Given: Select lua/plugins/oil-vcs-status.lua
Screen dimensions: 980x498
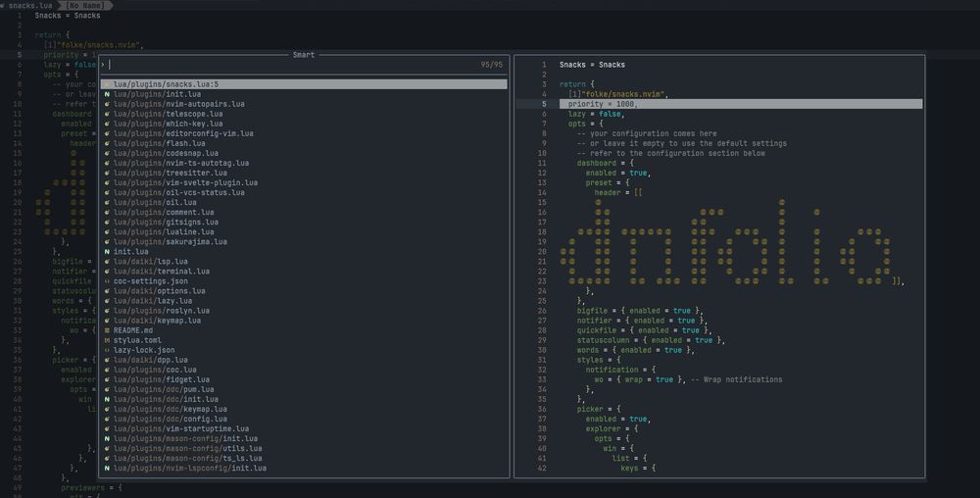Looking at the screenshot, I should [178, 192].
